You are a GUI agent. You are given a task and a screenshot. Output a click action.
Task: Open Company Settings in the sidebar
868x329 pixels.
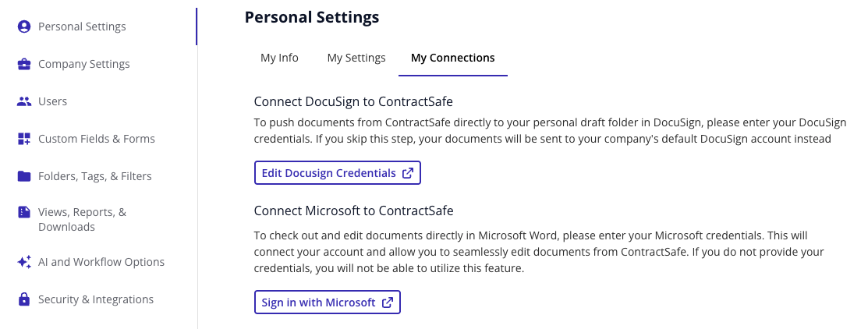coord(83,64)
